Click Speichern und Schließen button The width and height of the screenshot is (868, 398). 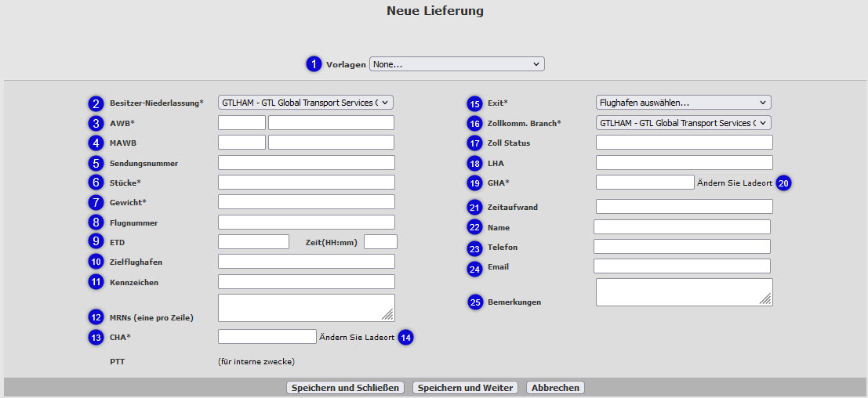click(345, 388)
